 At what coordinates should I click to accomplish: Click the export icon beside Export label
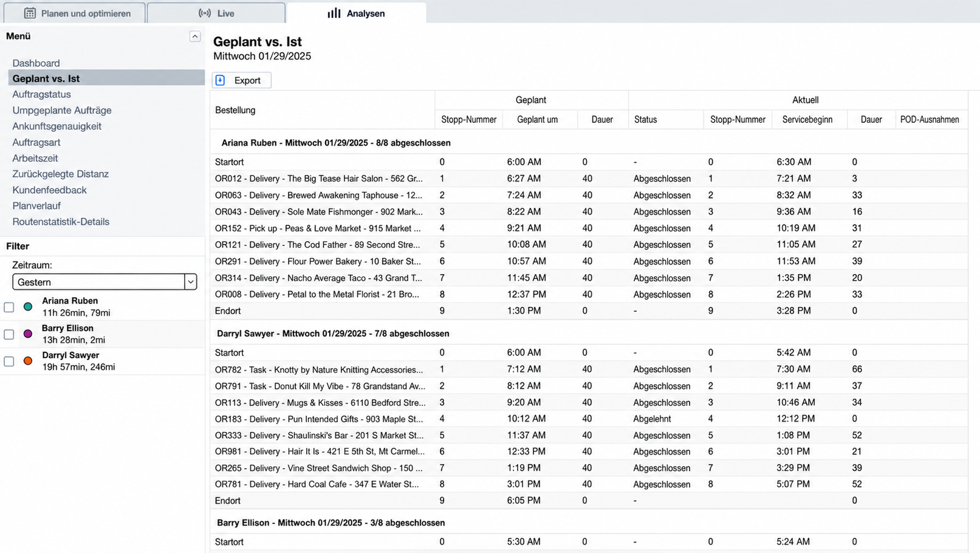coord(221,80)
